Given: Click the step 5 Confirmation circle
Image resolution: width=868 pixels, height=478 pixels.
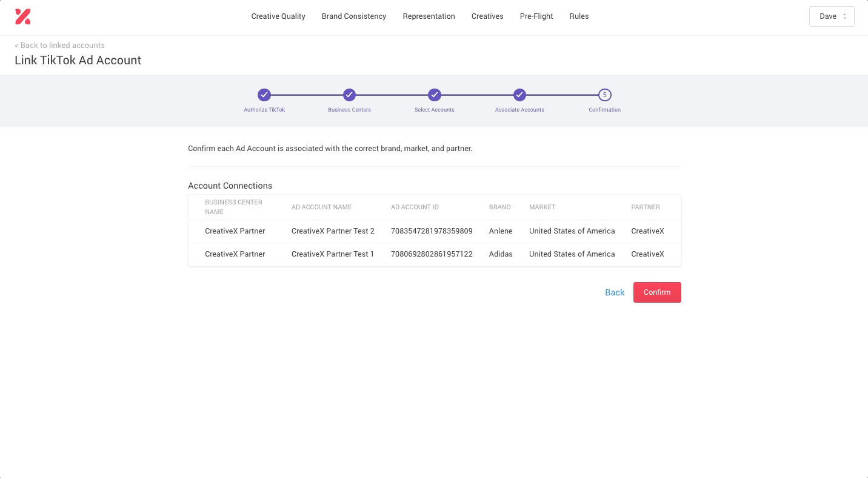Looking at the screenshot, I should pos(605,95).
